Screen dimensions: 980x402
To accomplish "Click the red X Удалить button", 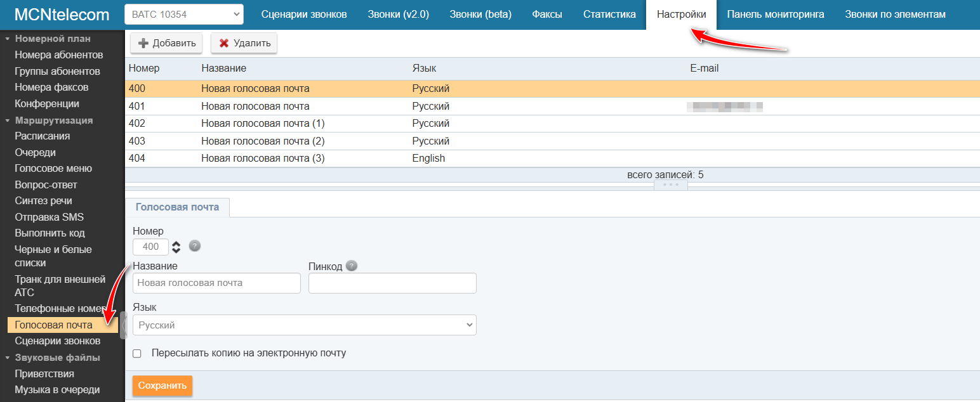I will coord(244,43).
